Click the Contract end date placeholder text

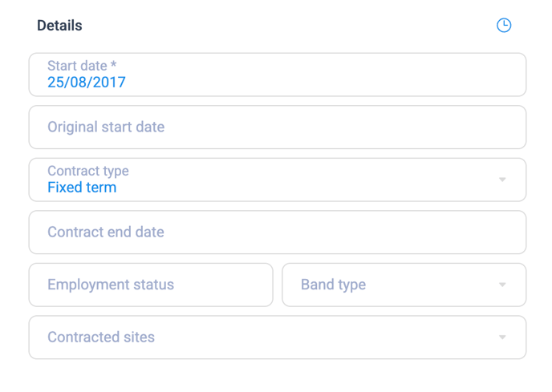click(106, 232)
